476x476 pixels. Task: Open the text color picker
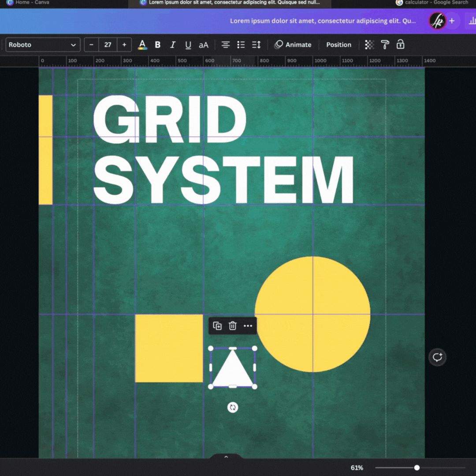coord(142,45)
